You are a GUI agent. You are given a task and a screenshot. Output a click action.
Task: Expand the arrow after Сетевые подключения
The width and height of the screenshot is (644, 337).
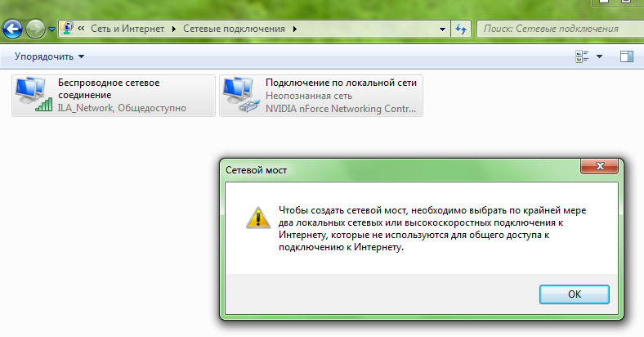pyautogui.click(x=294, y=29)
